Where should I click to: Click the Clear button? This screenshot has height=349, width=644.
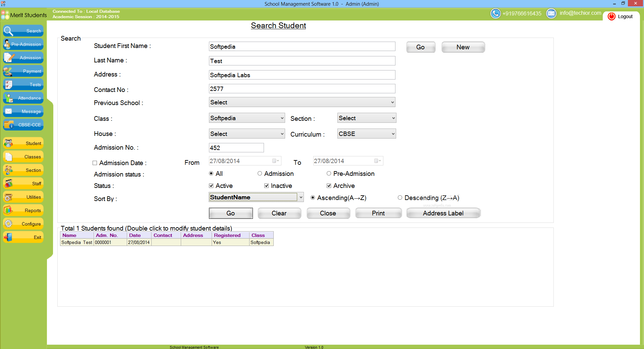(279, 213)
